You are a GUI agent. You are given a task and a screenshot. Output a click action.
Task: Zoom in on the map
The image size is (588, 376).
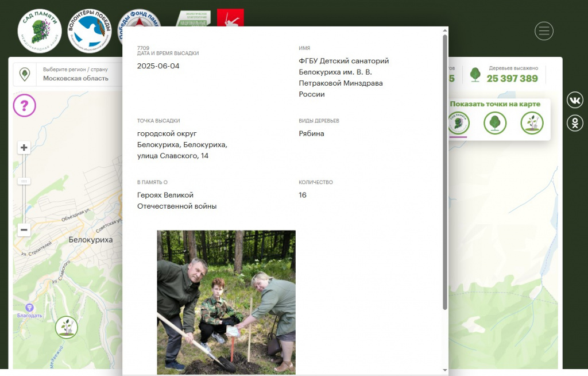pyautogui.click(x=24, y=148)
